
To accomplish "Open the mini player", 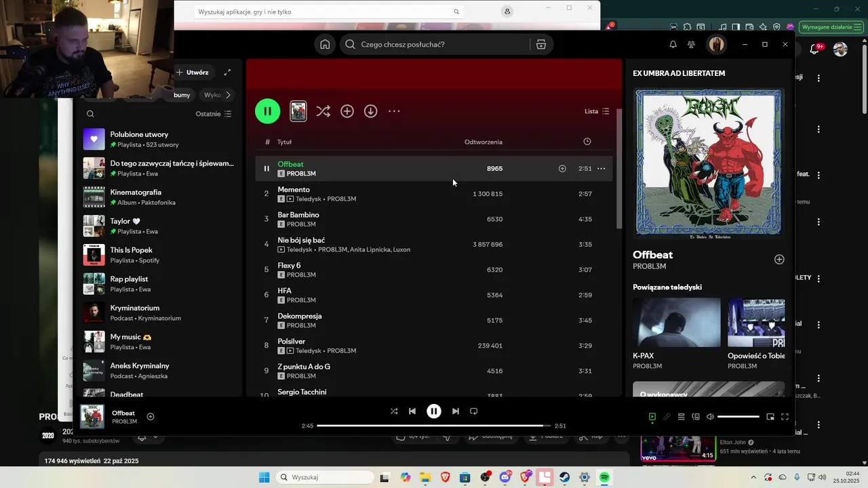I will 770,417.
